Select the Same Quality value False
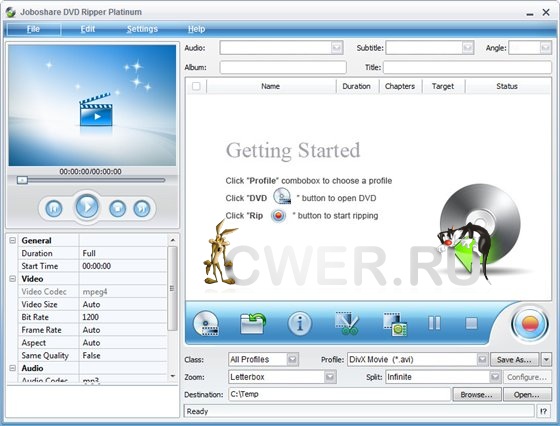 [123, 356]
